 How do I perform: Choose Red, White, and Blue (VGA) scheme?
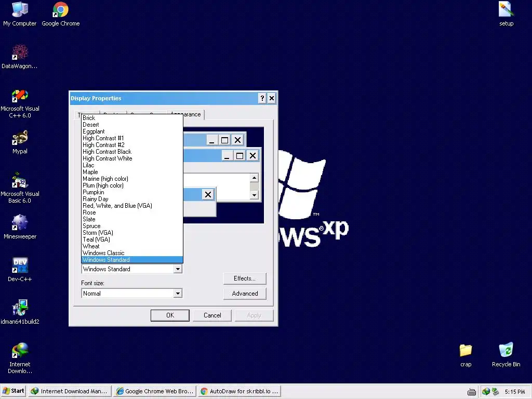point(132,206)
